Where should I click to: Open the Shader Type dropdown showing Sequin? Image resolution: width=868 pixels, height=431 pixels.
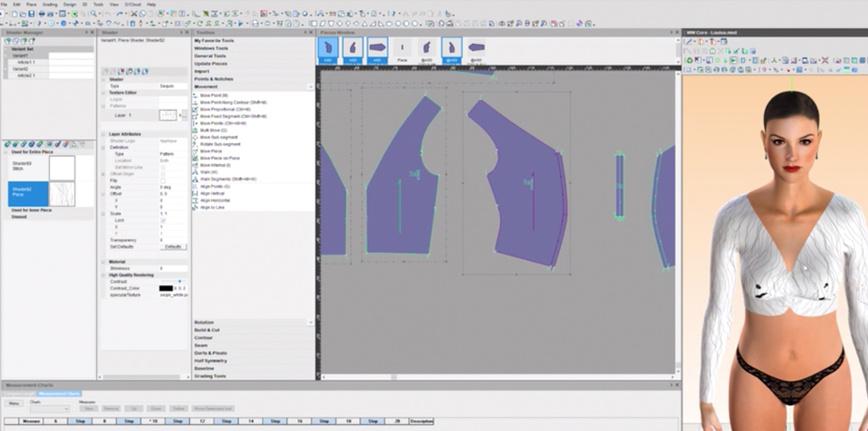tap(173, 86)
